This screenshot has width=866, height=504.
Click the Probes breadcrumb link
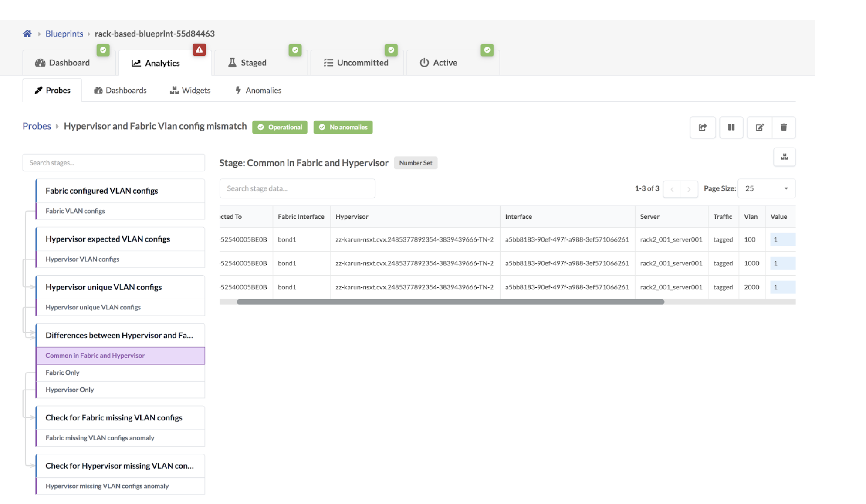click(x=37, y=126)
